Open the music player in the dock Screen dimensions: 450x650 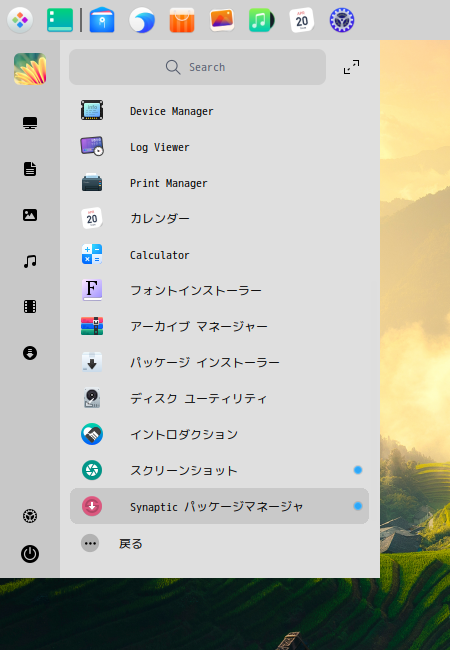coord(261,20)
